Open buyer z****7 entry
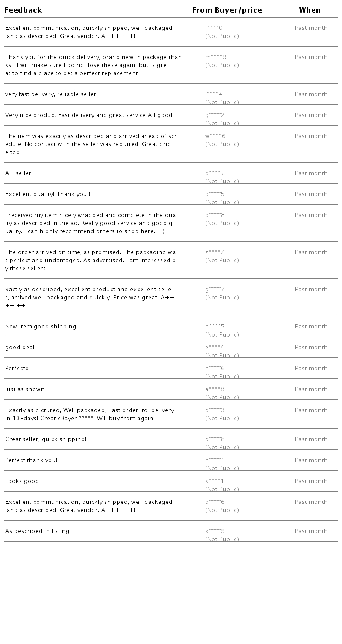Screen dimensions: 342x644 tap(214, 252)
